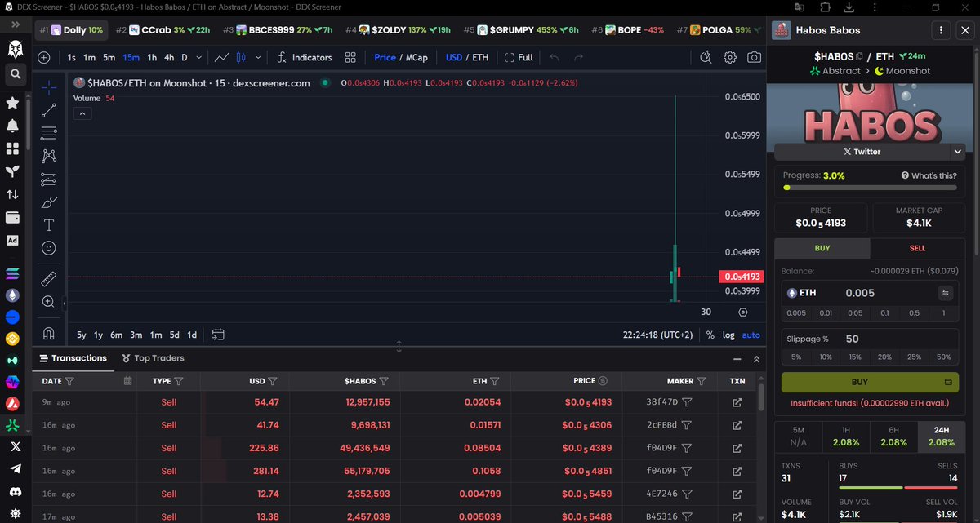Open transaction link for 54.47 sell row
980x523 pixels.
tap(737, 402)
